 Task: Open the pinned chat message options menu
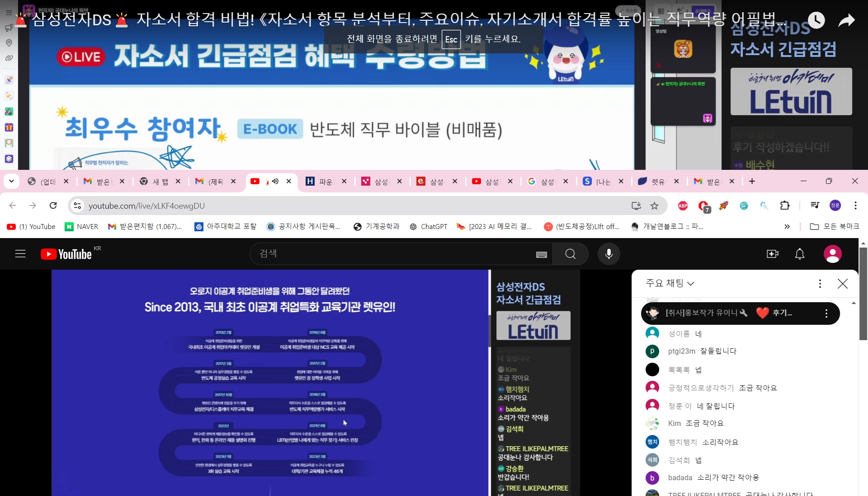[826, 314]
